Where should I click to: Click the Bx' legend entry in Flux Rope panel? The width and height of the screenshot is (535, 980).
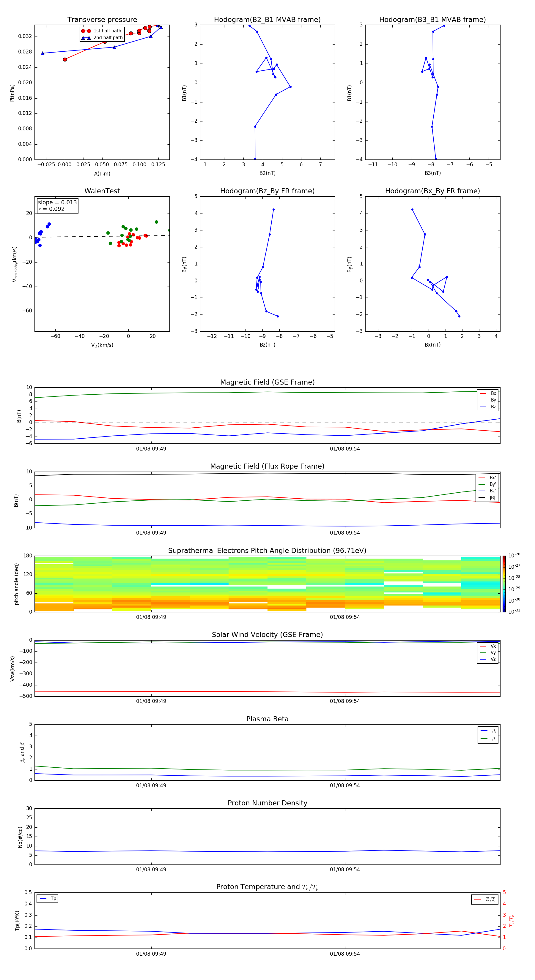point(487,478)
